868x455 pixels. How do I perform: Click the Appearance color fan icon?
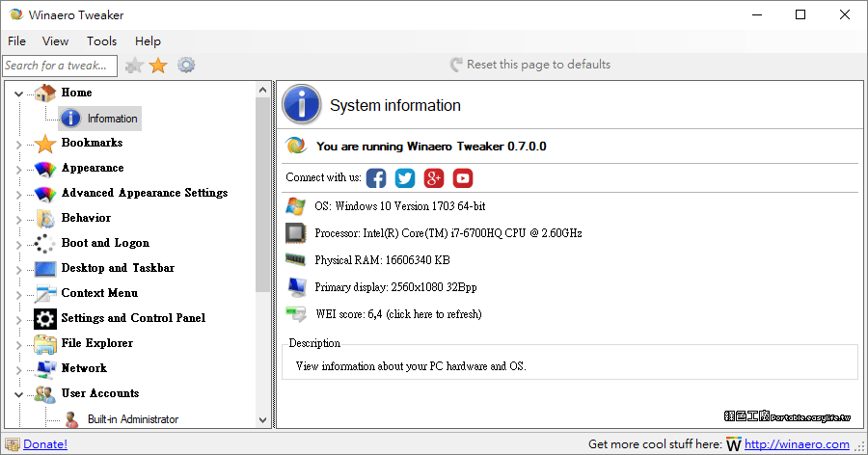[x=44, y=169]
